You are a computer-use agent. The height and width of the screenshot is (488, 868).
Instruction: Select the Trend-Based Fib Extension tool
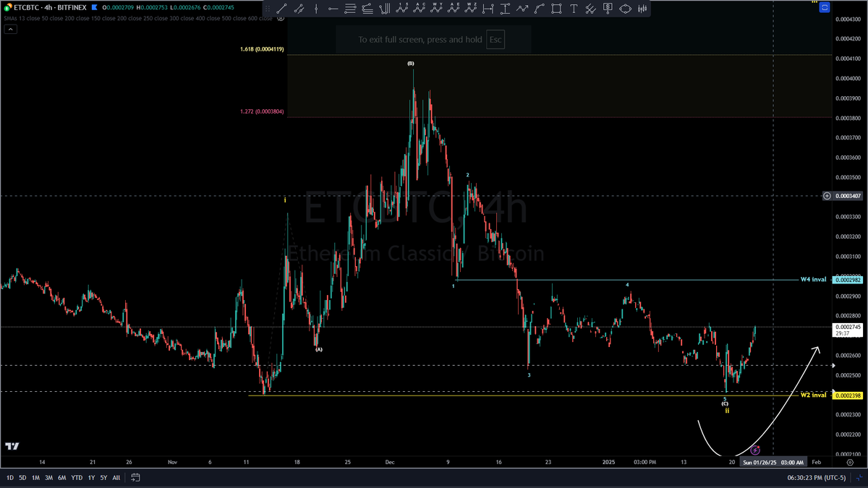(x=367, y=9)
